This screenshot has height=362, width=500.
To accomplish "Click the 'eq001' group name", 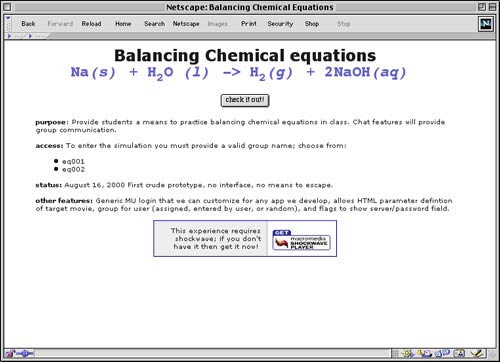I will [73, 161].
